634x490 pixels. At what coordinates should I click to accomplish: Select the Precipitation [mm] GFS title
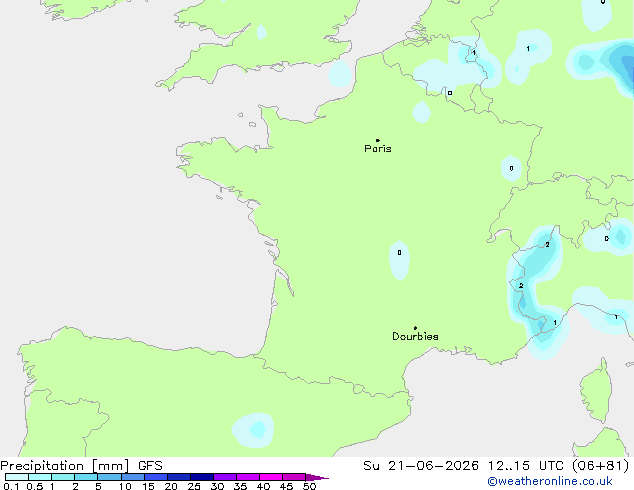tap(81, 466)
